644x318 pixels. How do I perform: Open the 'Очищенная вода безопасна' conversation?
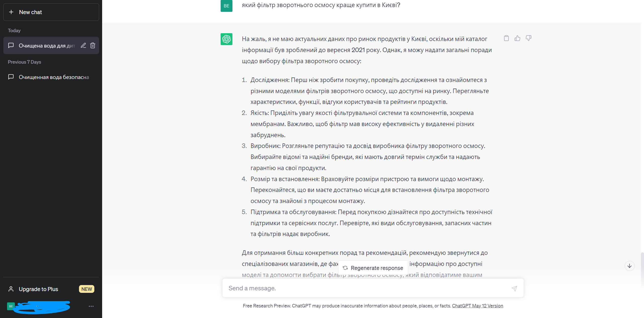pyautogui.click(x=51, y=77)
